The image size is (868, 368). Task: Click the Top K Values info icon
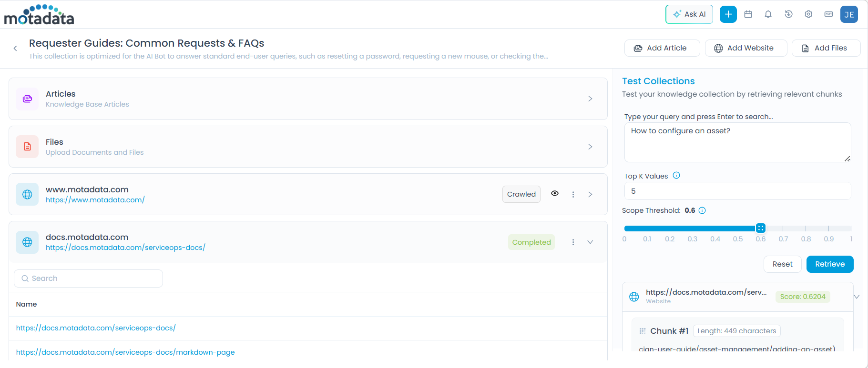[x=676, y=176]
